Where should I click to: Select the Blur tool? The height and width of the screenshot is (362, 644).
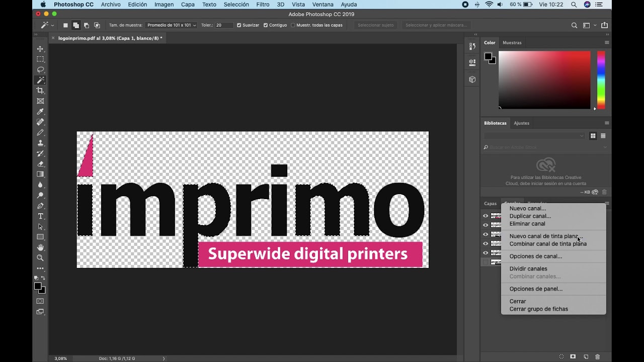tap(40, 185)
